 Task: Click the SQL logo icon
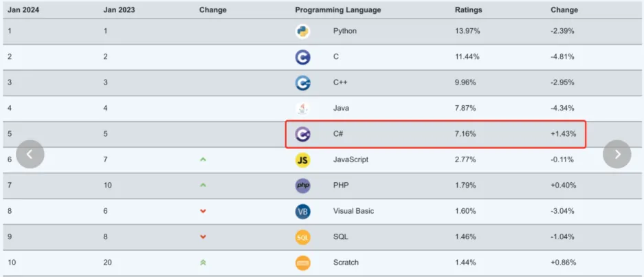(302, 237)
